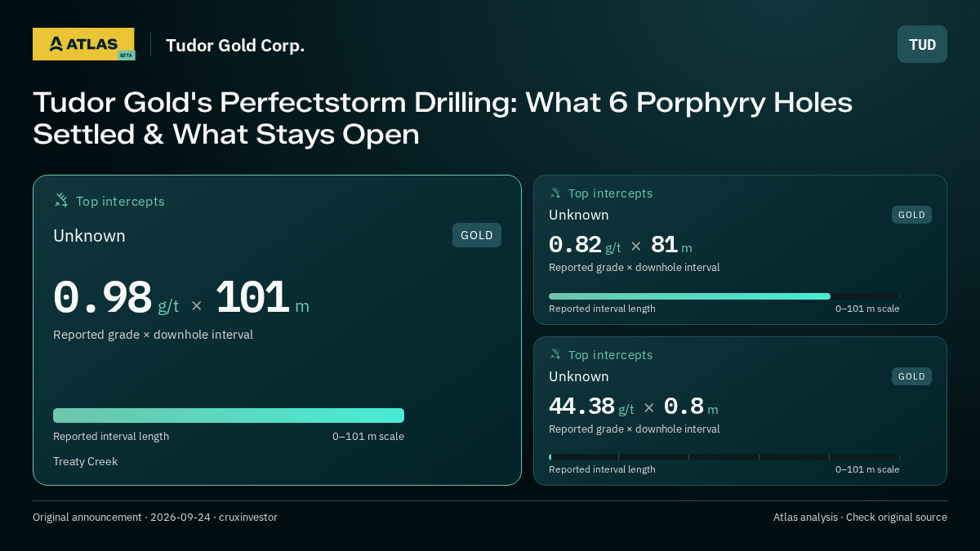Click the 101 m interval length bar
980x551 pixels.
point(229,415)
